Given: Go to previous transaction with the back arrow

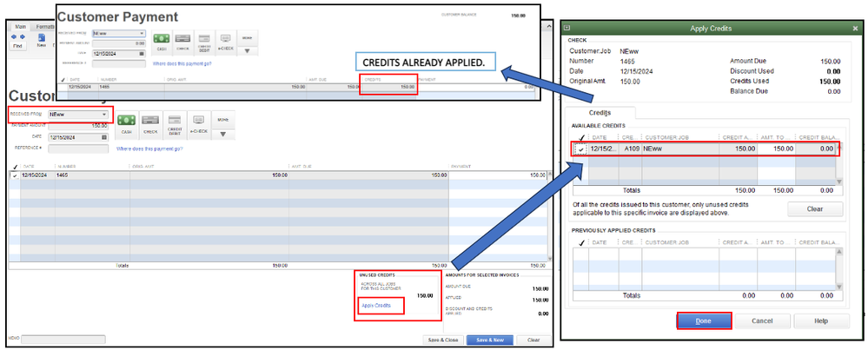Looking at the screenshot, I should pos(13,36).
